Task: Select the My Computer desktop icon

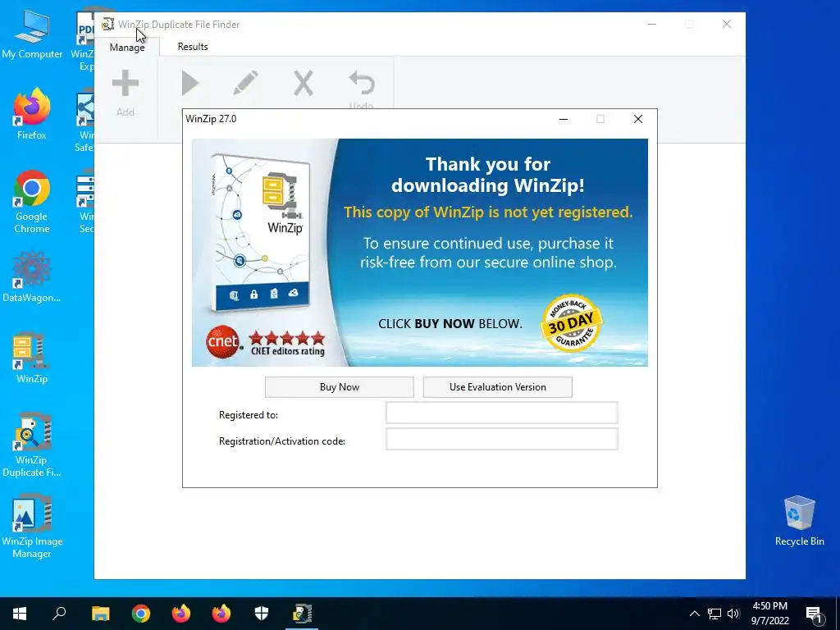Action: pyautogui.click(x=32, y=34)
